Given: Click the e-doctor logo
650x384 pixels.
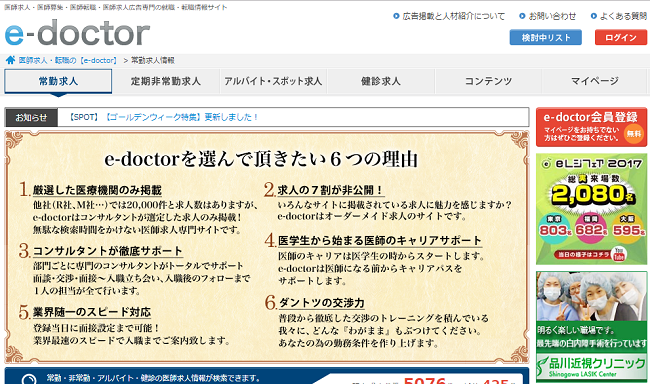Looking at the screenshot, I should (77, 33).
